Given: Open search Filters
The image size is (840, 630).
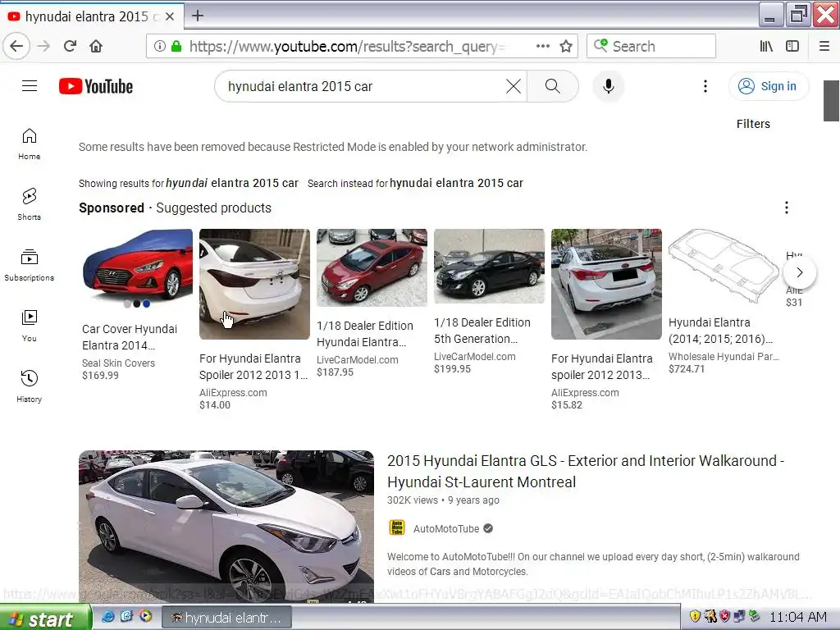Looking at the screenshot, I should click(x=753, y=124).
